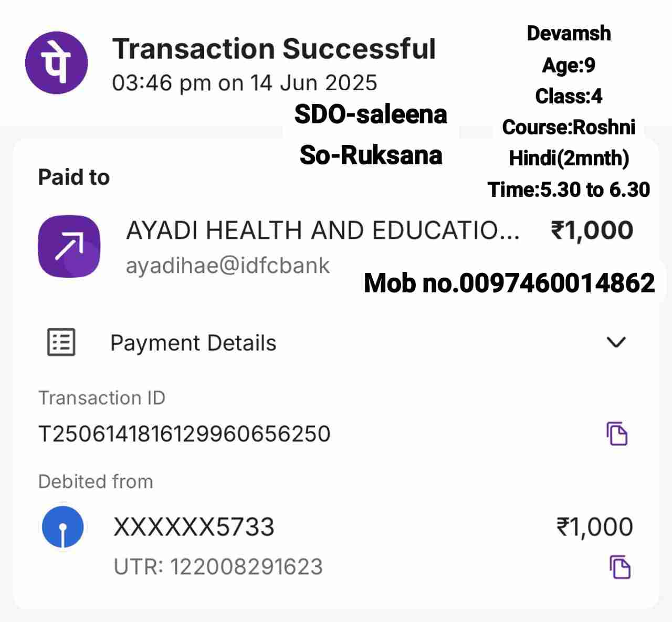Copy the UTR number using copy icon

click(620, 567)
